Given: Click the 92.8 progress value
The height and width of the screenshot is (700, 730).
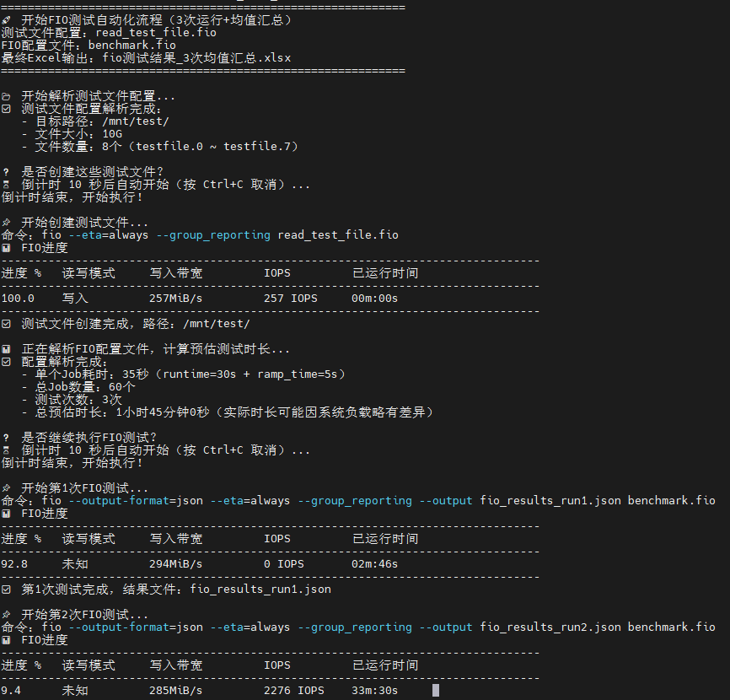Looking at the screenshot, I should pyautogui.click(x=15, y=563).
